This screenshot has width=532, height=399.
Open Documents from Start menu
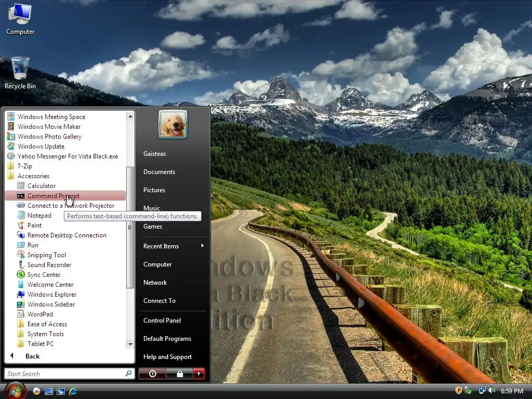tap(159, 172)
